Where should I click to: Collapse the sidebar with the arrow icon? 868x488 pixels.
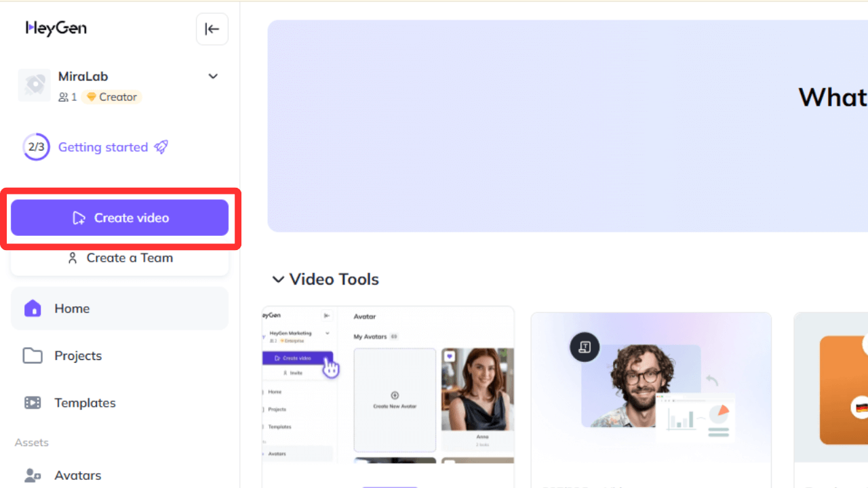212,29
